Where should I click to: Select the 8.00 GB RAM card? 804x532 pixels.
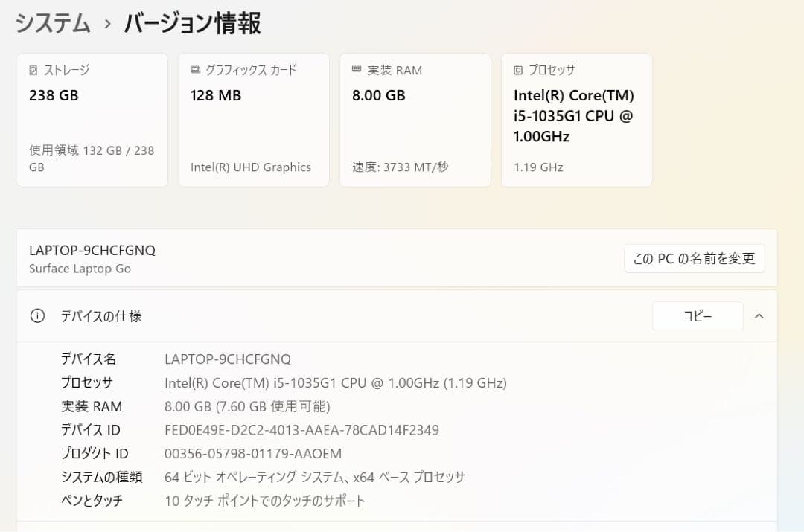click(415, 119)
